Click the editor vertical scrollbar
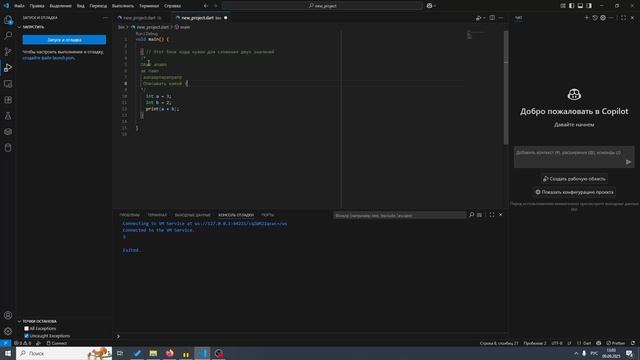This screenshot has width=640, height=360. pos(506,87)
